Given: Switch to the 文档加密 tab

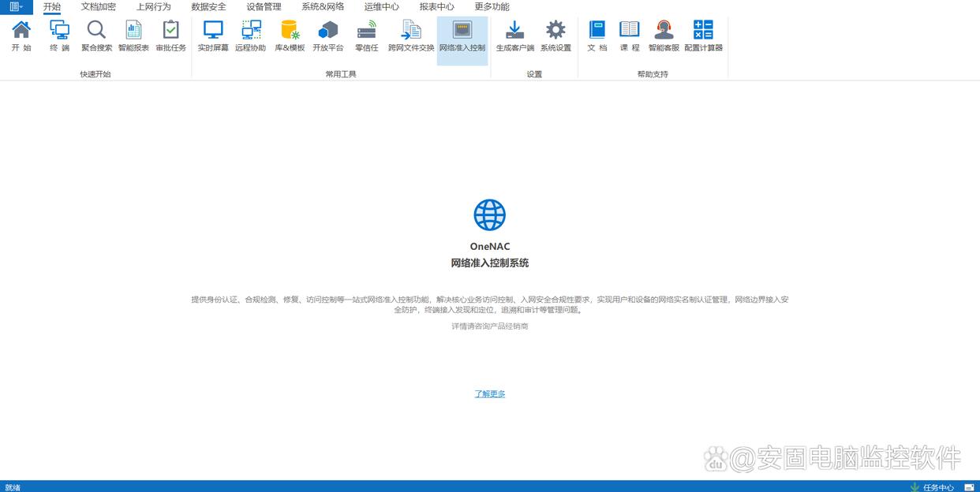Looking at the screenshot, I should click(99, 7).
